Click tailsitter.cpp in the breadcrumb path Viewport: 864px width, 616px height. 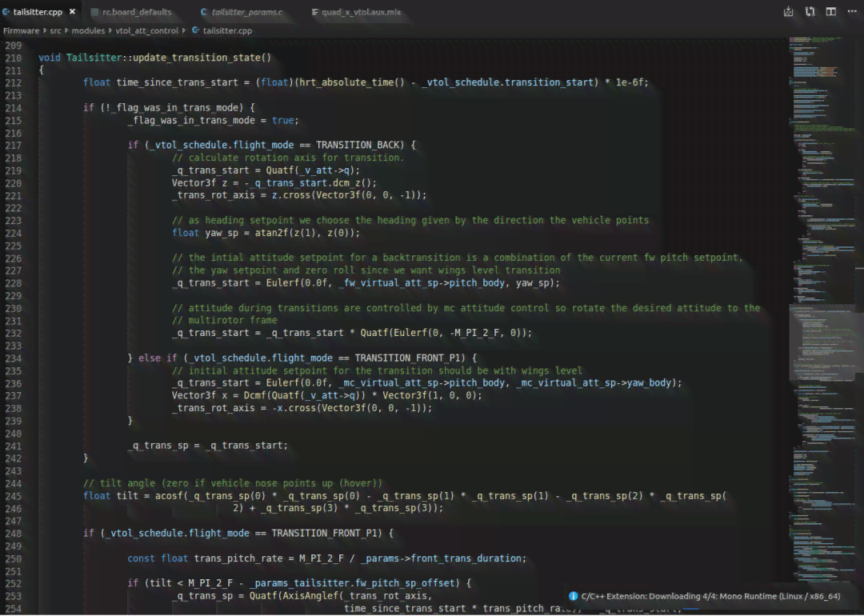[227, 31]
